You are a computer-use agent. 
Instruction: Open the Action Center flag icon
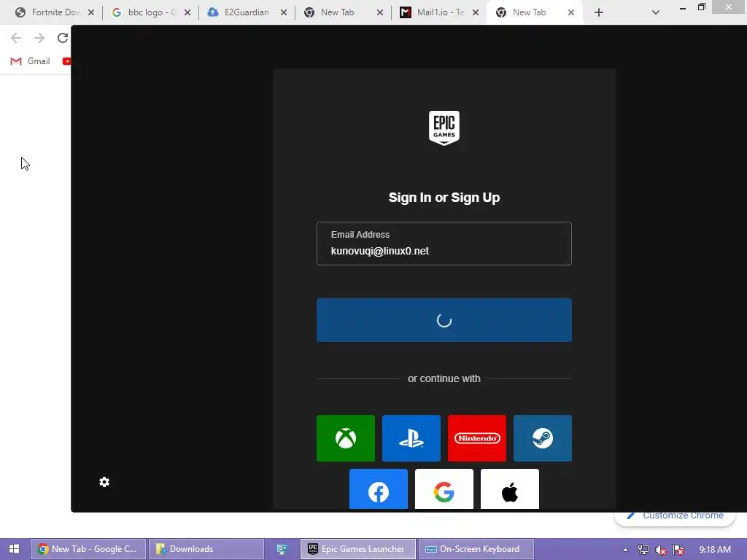pyautogui.click(x=678, y=550)
